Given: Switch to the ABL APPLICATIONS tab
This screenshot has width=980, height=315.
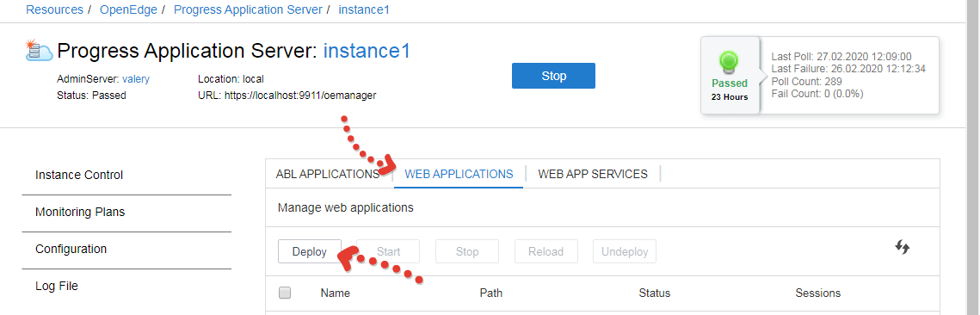Looking at the screenshot, I should pyautogui.click(x=328, y=175).
